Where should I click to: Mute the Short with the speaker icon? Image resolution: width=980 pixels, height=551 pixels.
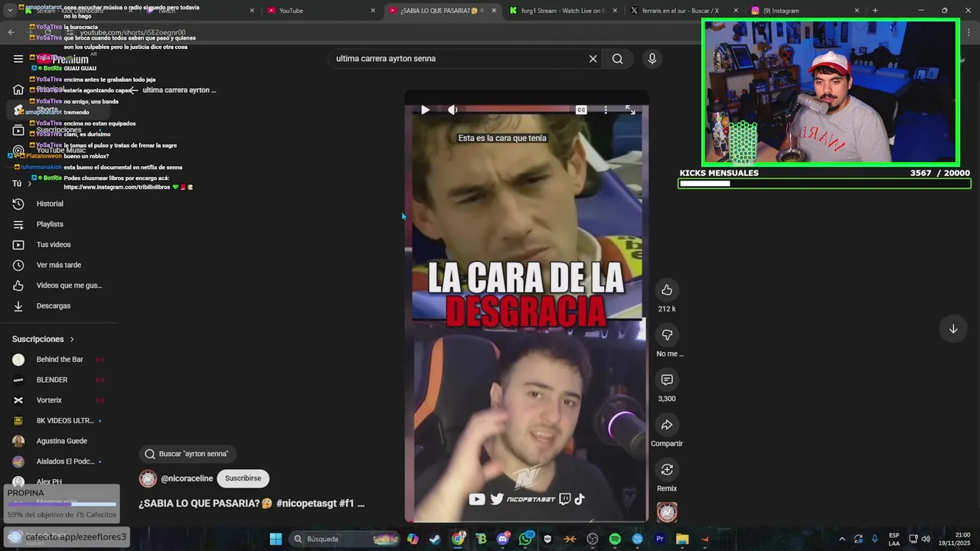[452, 109]
